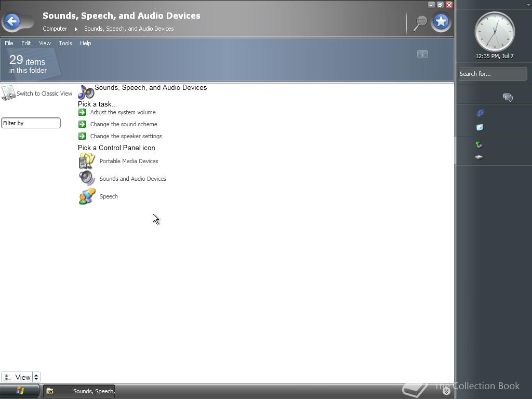The image size is (532, 399).
Task: Click the small info panel icon
Action: (x=422, y=54)
